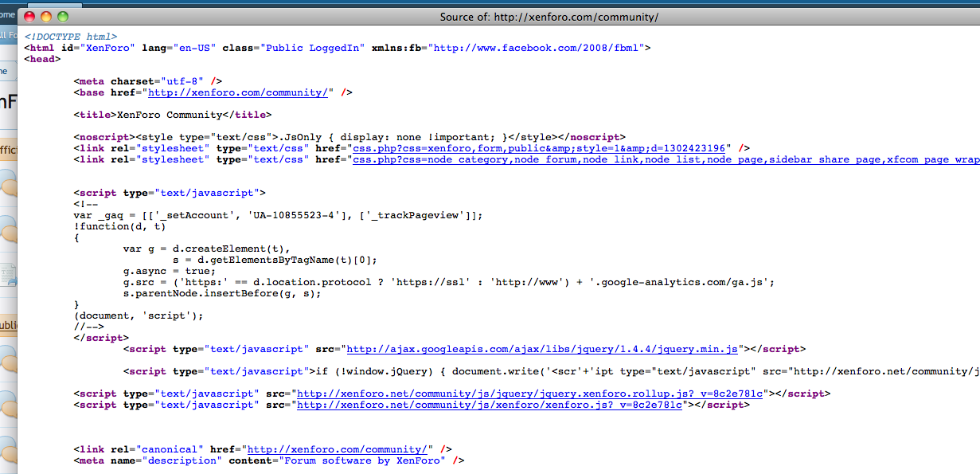Click the '<title>XenForo Community</title>' line
Image resolution: width=980 pixels, height=474 pixels.
click(x=172, y=115)
